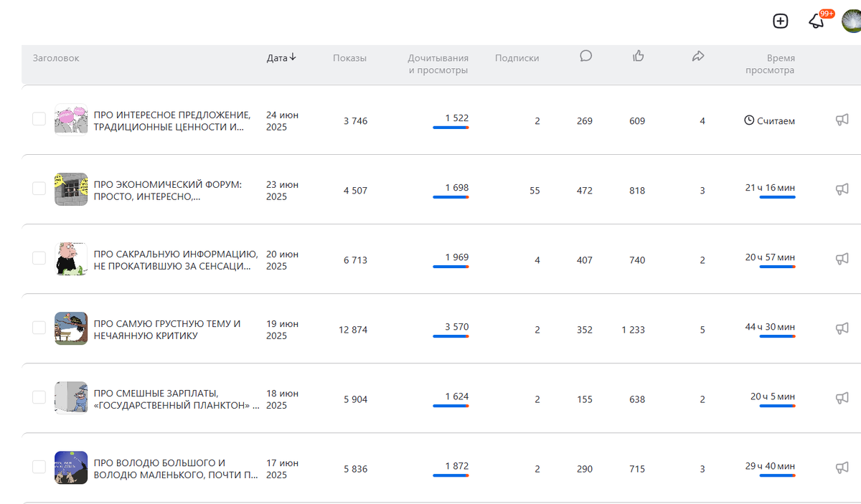Select checkbox for ПРО СМЕШНЫЕ ЗАРПЛАТЫ article
The height and width of the screenshot is (504, 861).
pyautogui.click(x=39, y=397)
